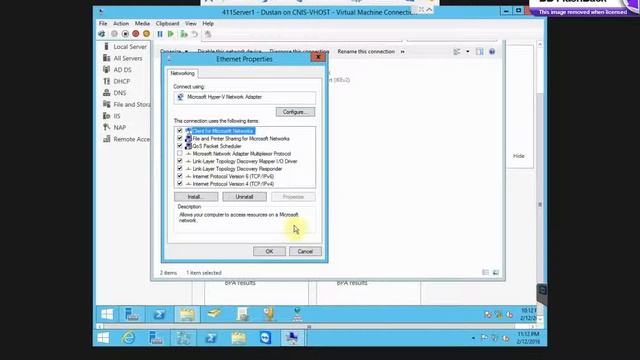Open the Media menu
This screenshot has width=640, height=360.
click(142, 24)
